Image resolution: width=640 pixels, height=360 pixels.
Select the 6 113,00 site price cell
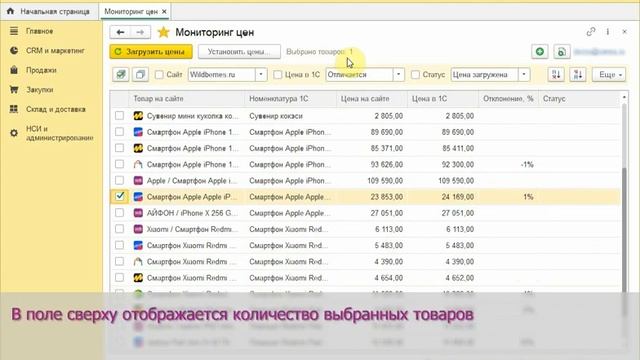[x=372, y=229]
